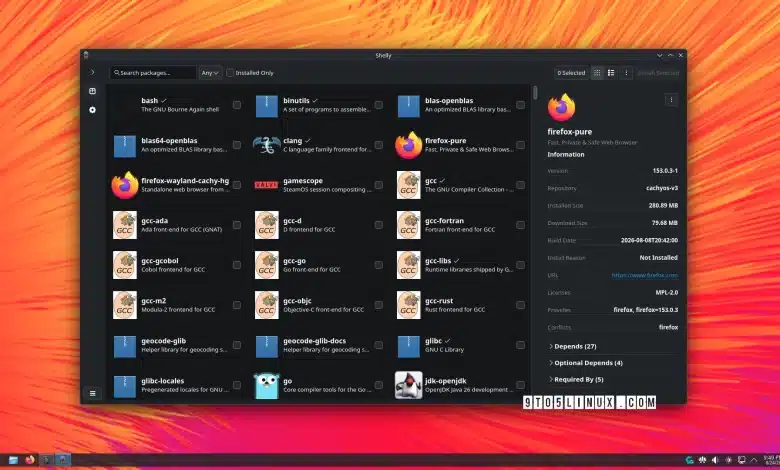Viewport: 780px width, 470px height.
Task: Open the www.firefox.com URL link
Action: [645, 275]
